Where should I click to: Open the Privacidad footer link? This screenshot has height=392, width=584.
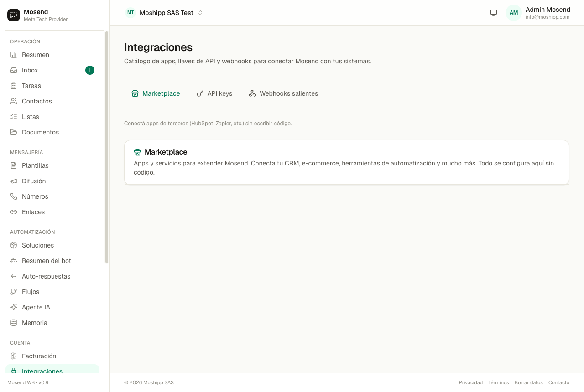click(471, 382)
